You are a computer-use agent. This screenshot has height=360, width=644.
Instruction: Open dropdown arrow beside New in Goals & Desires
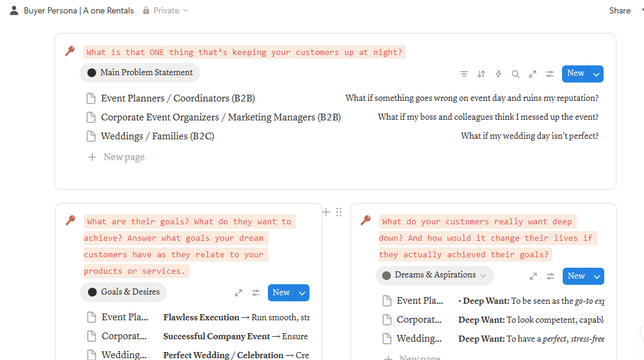[x=302, y=293]
